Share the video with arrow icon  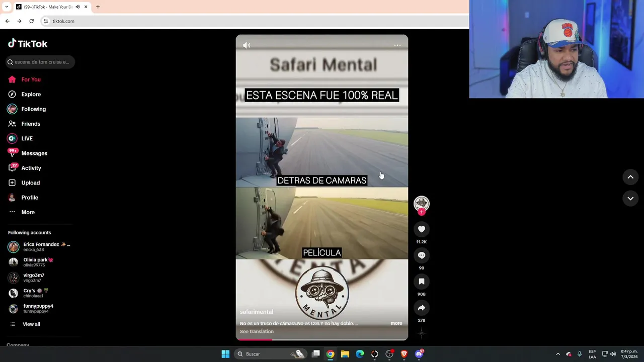(422, 308)
